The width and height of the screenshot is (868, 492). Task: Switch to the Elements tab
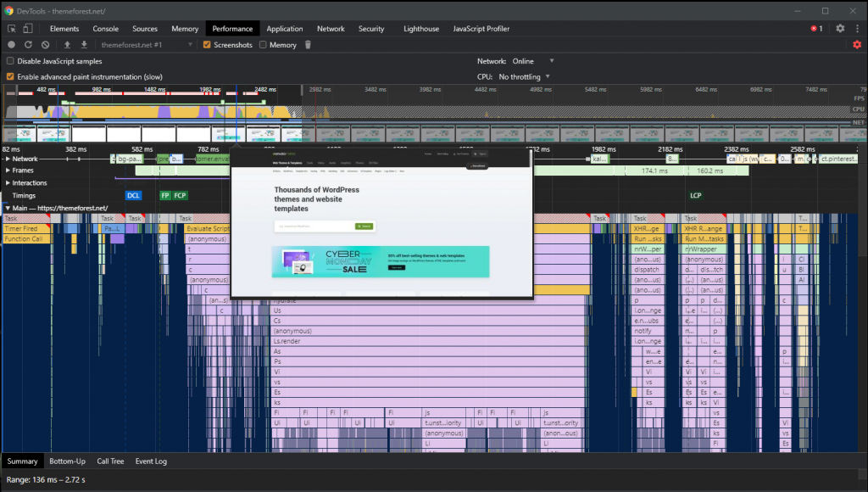[64, 29]
